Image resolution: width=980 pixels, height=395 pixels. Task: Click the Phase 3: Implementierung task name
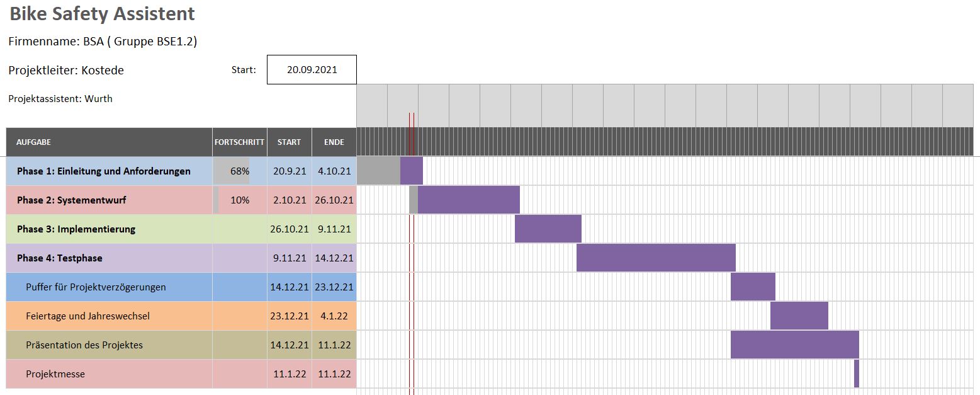[x=76, y=229]
